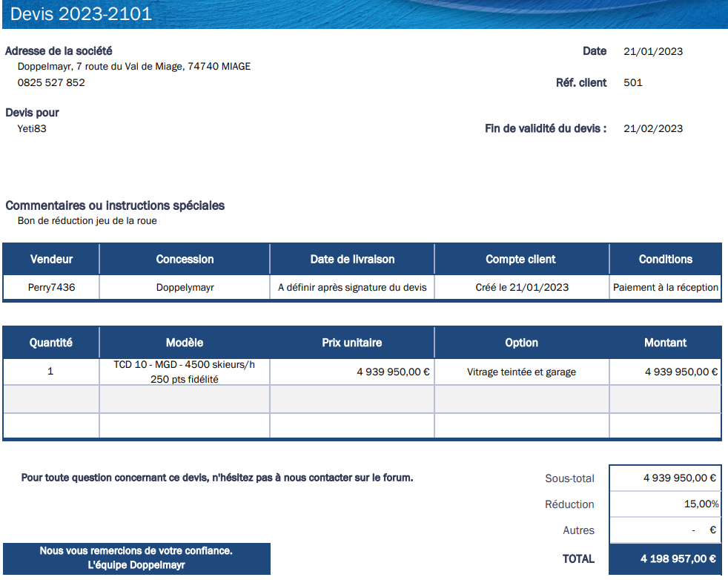Click the title 'Devis 2023-2101'
This screenshot has height=580, width=728.
click(x=81, y=14)
